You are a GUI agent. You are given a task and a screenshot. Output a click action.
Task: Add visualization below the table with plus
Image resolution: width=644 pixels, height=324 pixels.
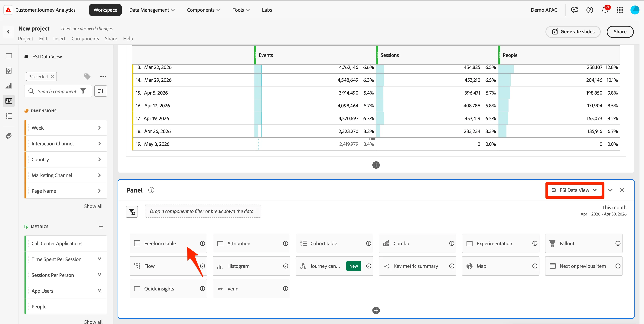(x=376, y=165)
